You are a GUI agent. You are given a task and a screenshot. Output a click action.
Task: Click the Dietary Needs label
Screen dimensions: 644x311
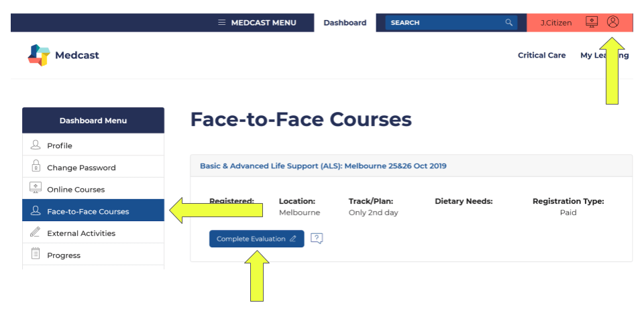tap(464, 202)
